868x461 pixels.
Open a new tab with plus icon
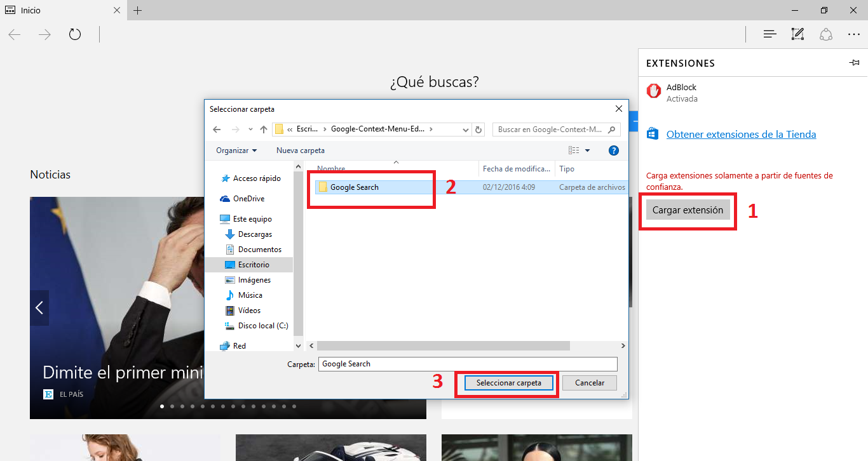point(138,10)
